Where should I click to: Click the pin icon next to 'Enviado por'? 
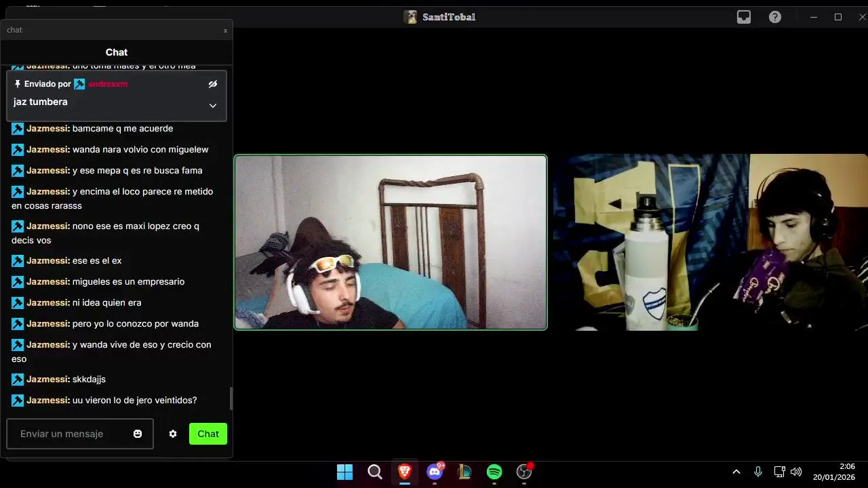(x=18, y=84)
